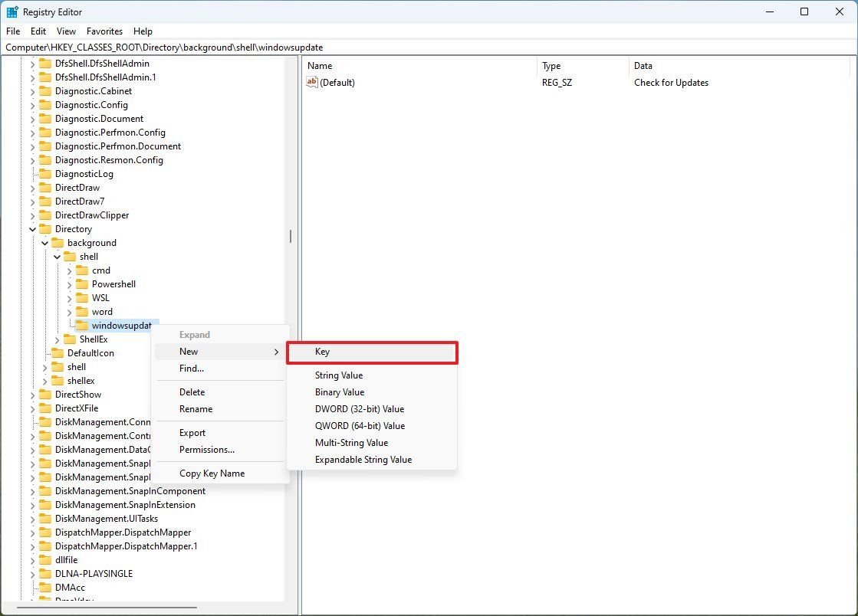This screenshot has height=616, width=858.
Task: Open the Favorites menu
Action: pyautogui.click(x=104, y=31)
